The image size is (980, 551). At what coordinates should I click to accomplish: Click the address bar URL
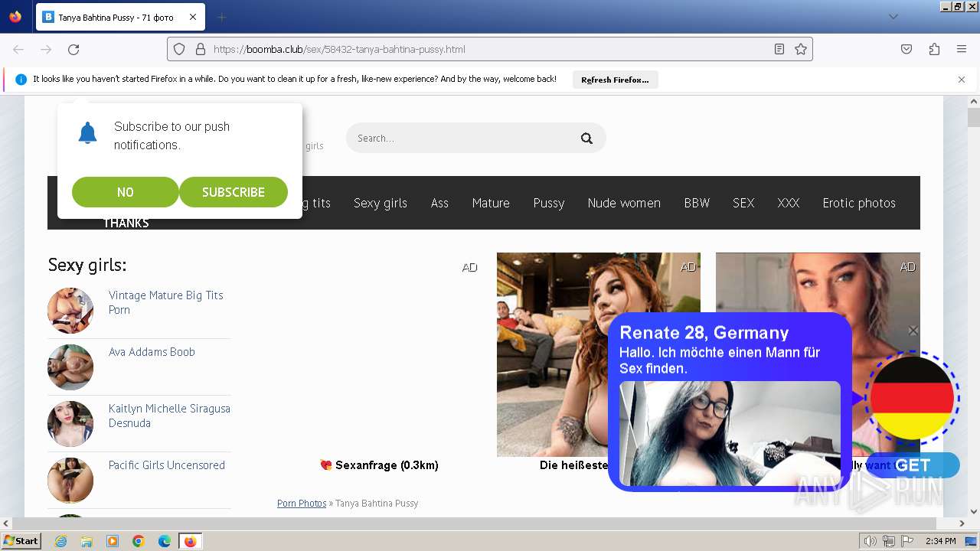[339, 49]
